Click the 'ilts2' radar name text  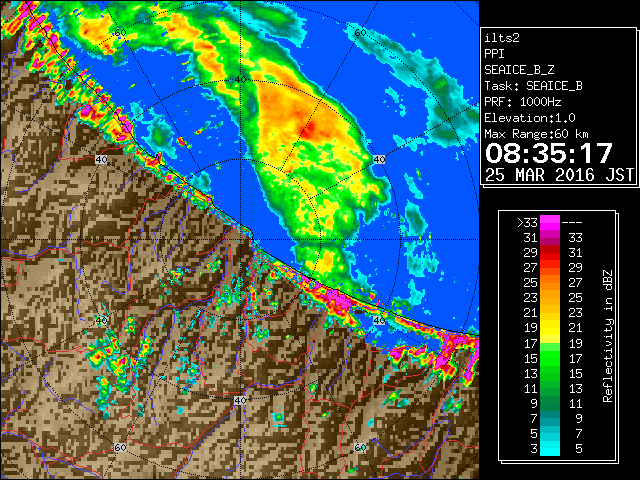click(x=502, y=38)
